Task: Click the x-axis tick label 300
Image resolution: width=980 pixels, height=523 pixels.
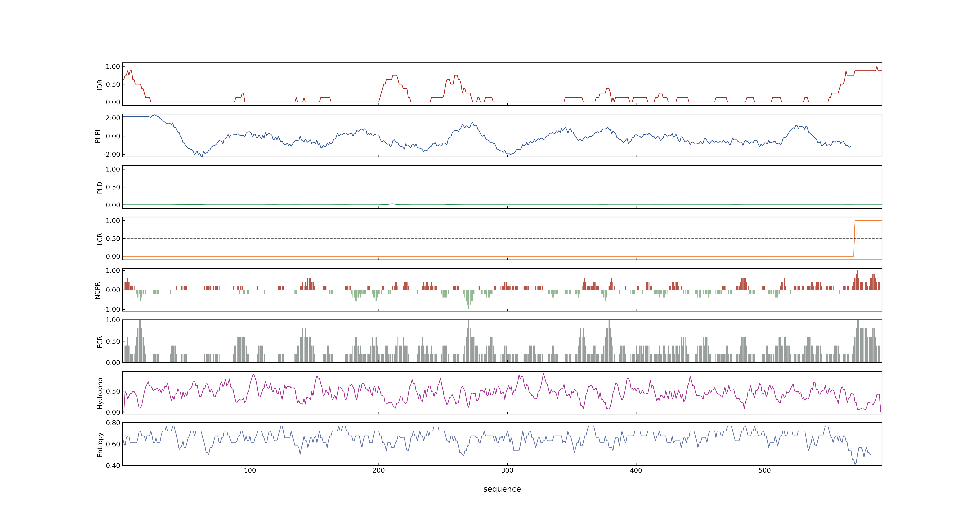Action: tap(507, 470)
